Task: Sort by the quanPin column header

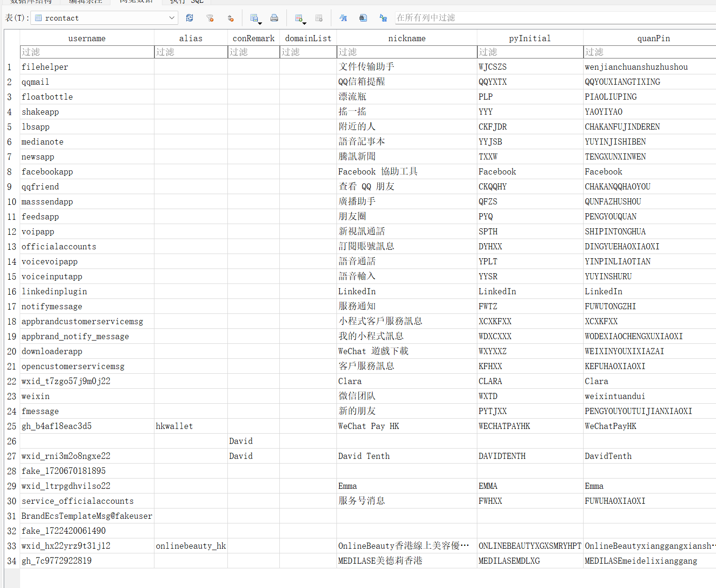Action: coord(650,38)
